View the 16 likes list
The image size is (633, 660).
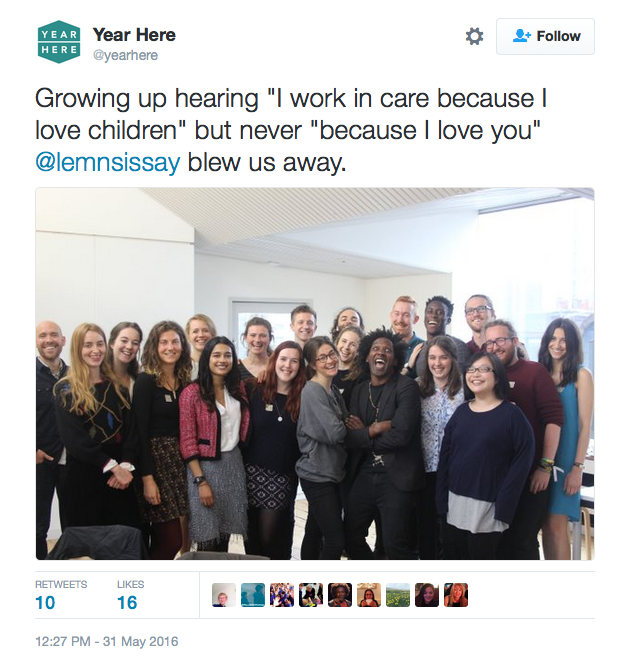pyautogui.click(x=130, y=596)
